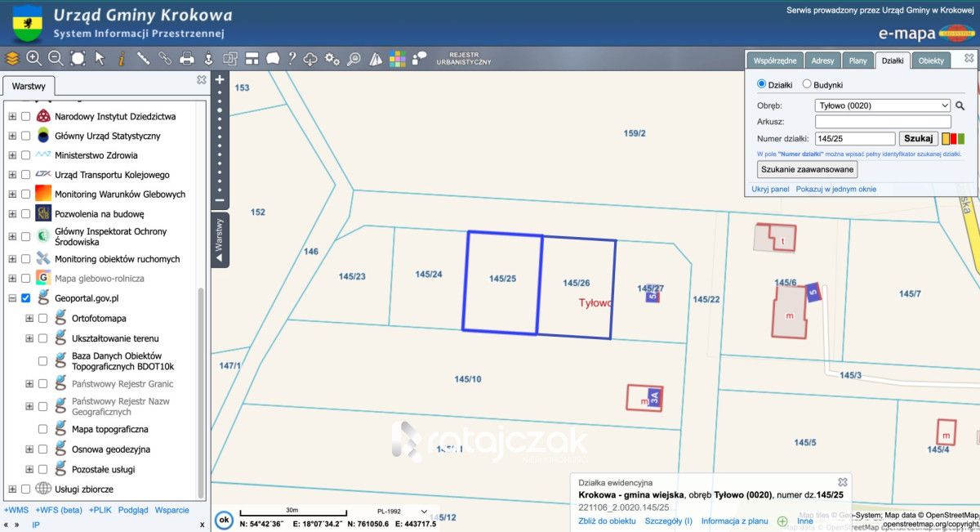Toggle Narodowy Instytut Dziedzictwa layer checkbox
Screen dimensions: 980x532
(26, 117)
